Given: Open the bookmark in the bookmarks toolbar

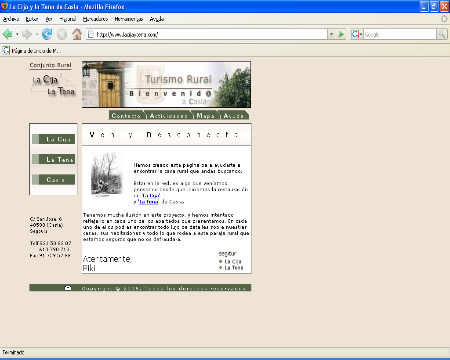Looking at the screenshot, I should click(32, 51).
